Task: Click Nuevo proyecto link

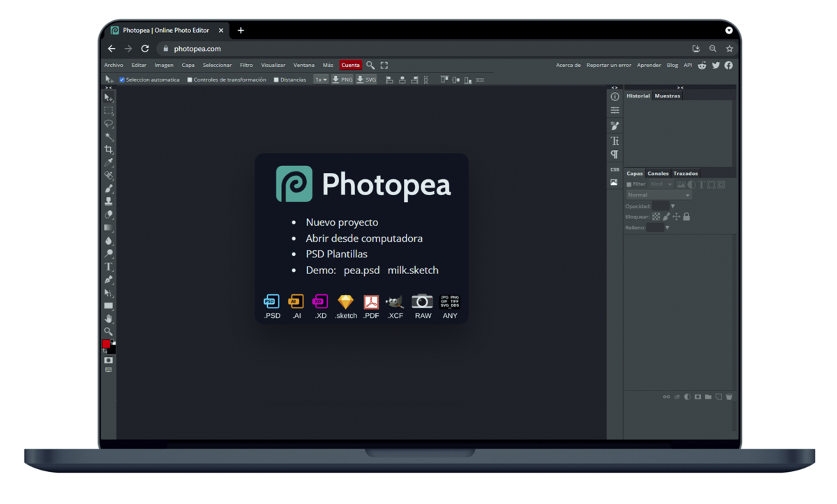Action: coord(342,222)
